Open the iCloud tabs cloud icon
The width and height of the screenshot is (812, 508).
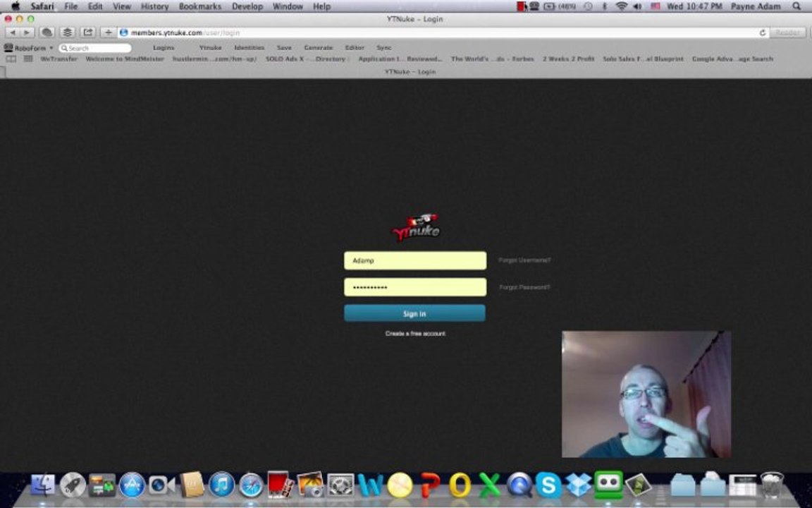click(47, 32)
